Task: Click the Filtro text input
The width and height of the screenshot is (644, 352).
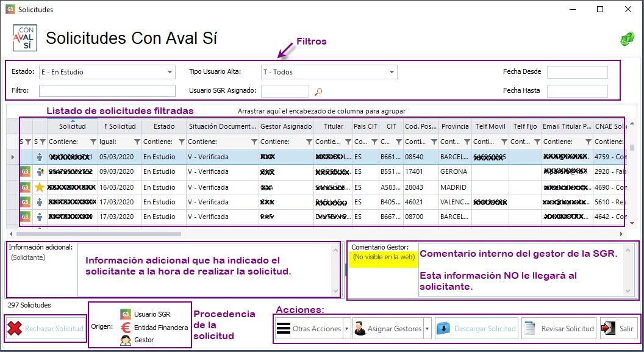Action: coord(107,91)
